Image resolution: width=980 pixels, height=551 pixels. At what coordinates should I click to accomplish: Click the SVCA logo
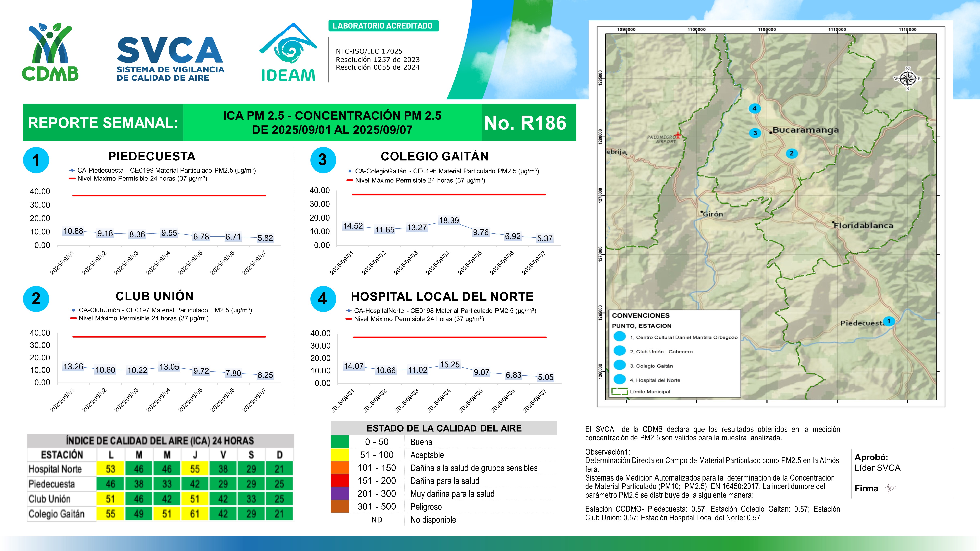pos(170,59)
